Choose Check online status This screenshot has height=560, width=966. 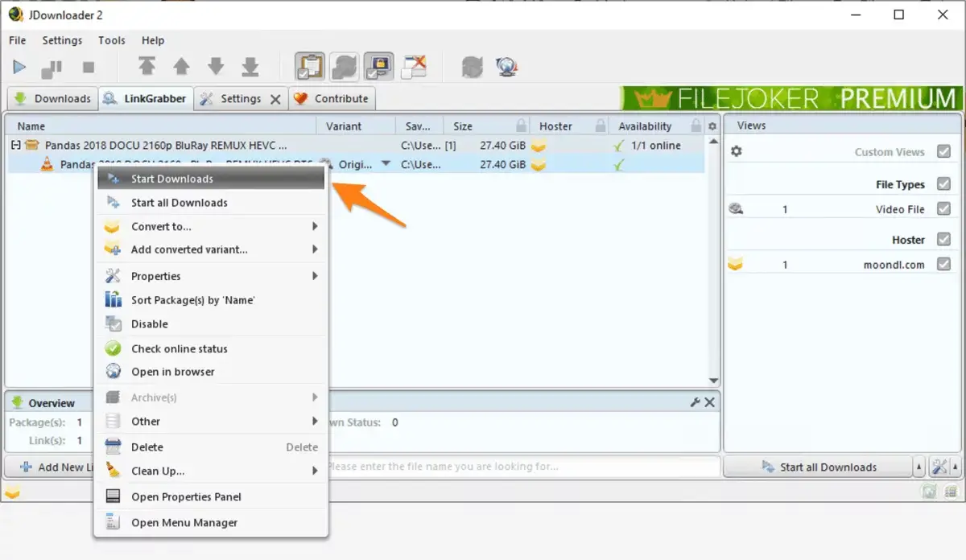click(211, 348)
